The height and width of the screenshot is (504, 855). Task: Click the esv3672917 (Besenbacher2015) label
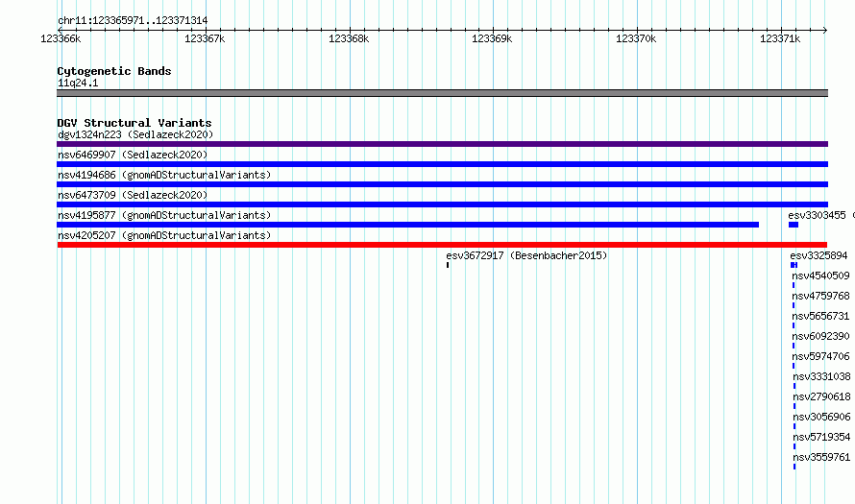click(x=526, y=255)
